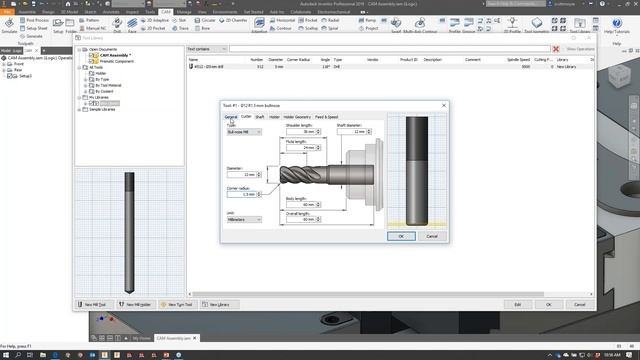Click the Swarf multi-axis icon
640x360 pixels.
pyautogui.click(x=396, y=25)
